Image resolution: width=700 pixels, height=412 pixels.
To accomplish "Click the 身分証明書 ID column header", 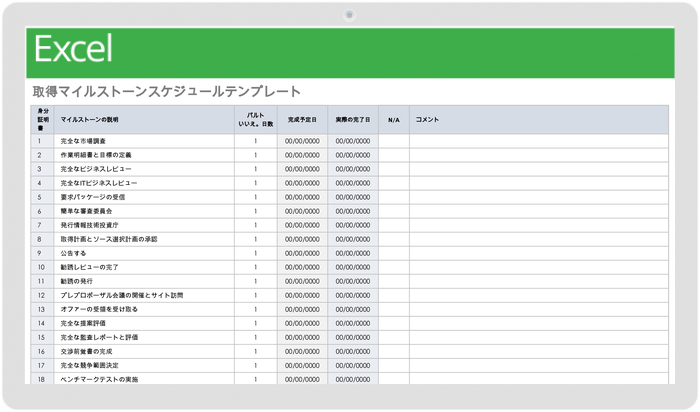I will 42,120.
